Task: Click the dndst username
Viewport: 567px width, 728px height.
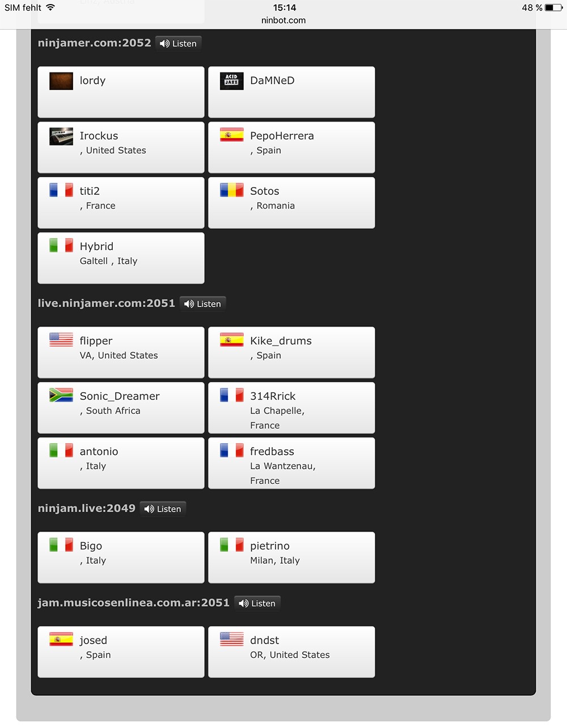Action: 264,641
